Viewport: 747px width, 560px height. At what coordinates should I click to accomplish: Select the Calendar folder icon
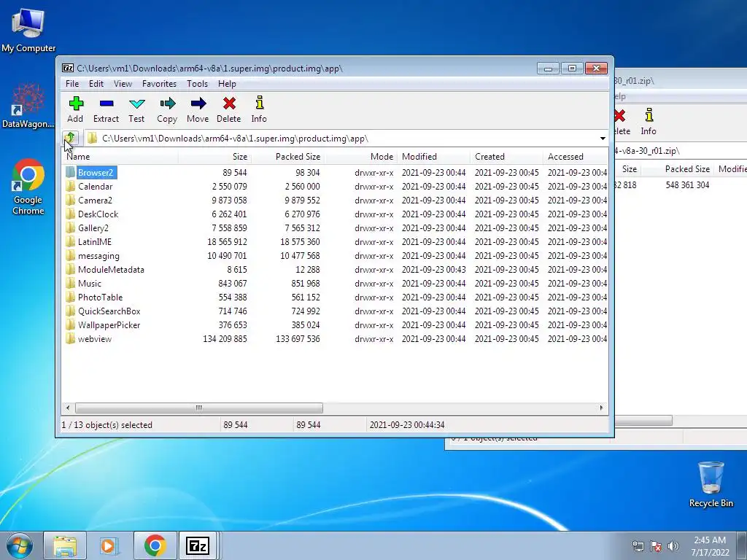tap(71, 186)
